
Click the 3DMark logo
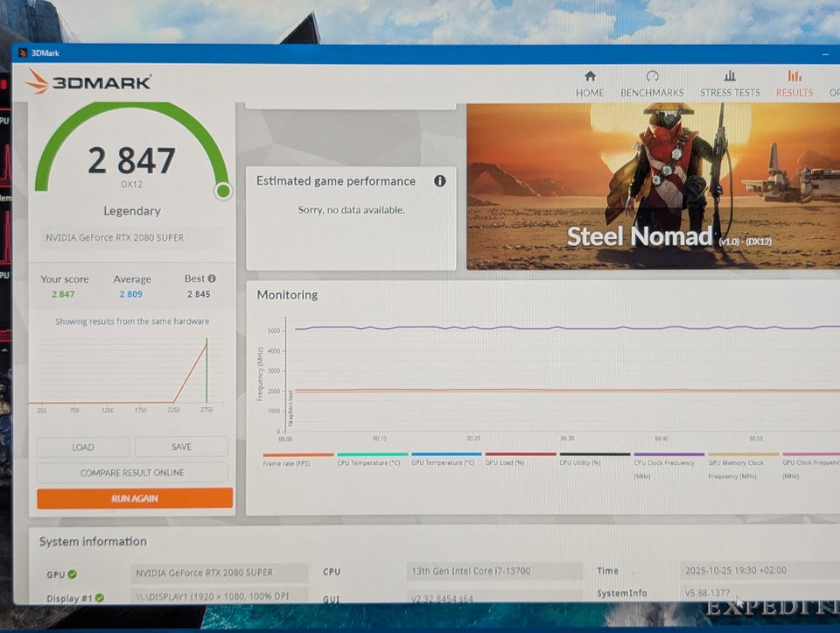pos(88,82)
